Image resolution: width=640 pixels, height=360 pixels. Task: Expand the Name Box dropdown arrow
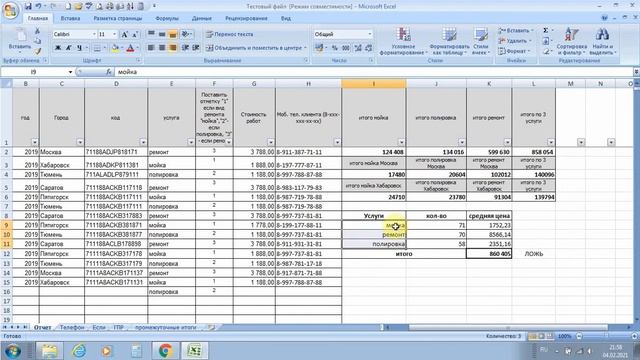click(70, 72)
